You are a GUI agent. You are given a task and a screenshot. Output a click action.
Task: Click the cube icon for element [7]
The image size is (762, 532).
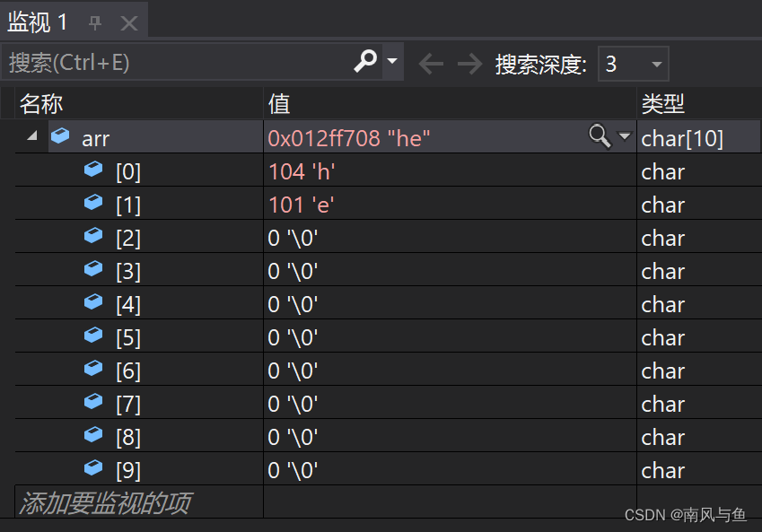(93, 402)
